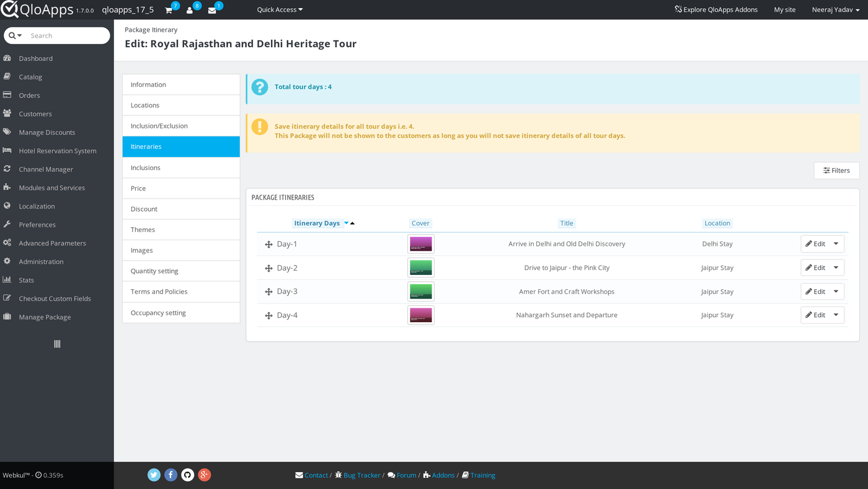Open Hotel Reservation System in sidebar
Viewport: 868px width, 489px height.
[x=57, y=151]
